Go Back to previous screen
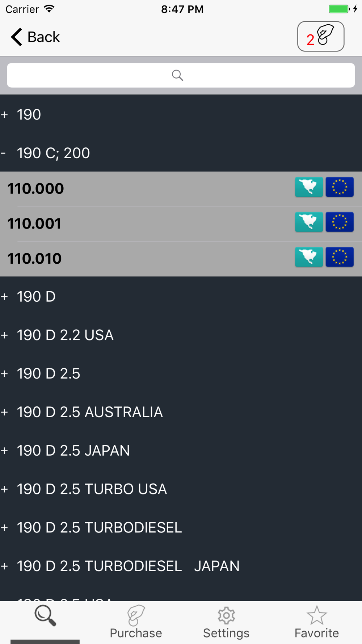Image resolution: width=362 pixels, height=644 pixels. [35, 37]
